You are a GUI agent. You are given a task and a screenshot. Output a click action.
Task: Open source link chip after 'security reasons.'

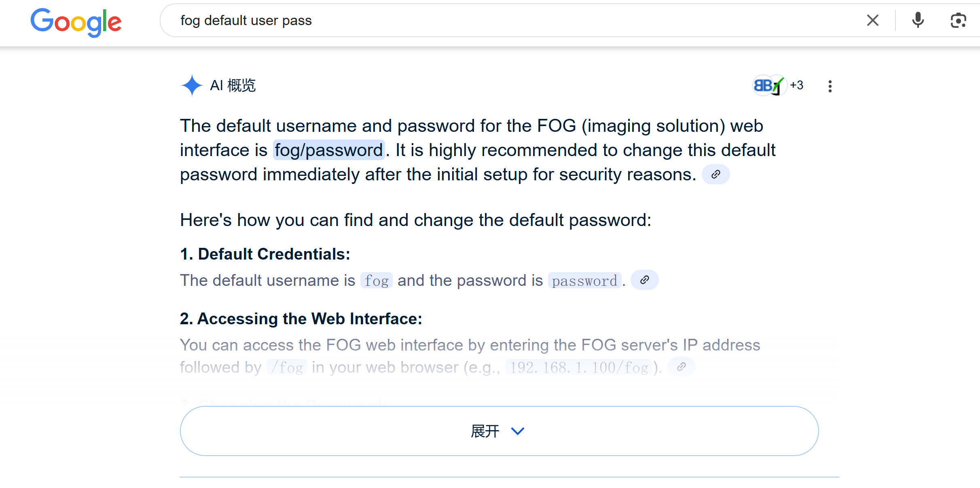(715, 174)
